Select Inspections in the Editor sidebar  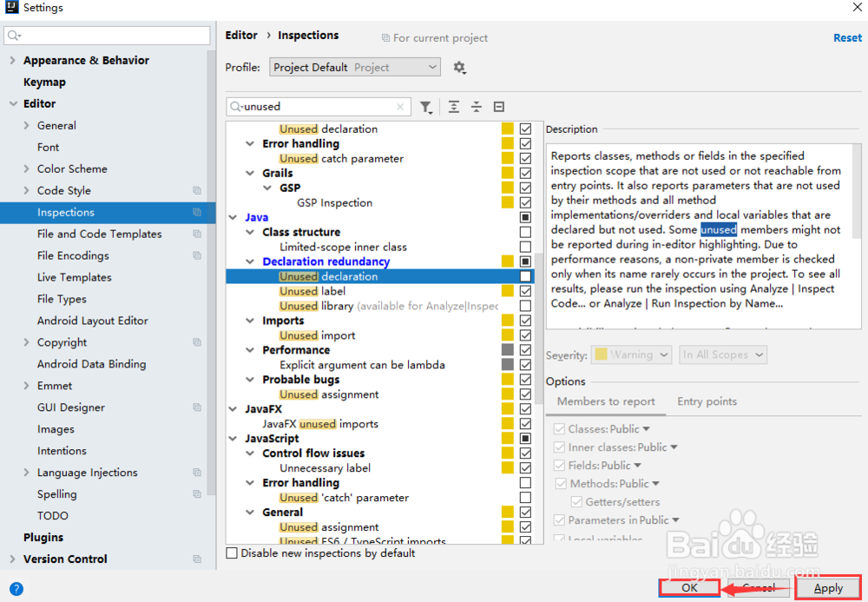pos(67,212)
